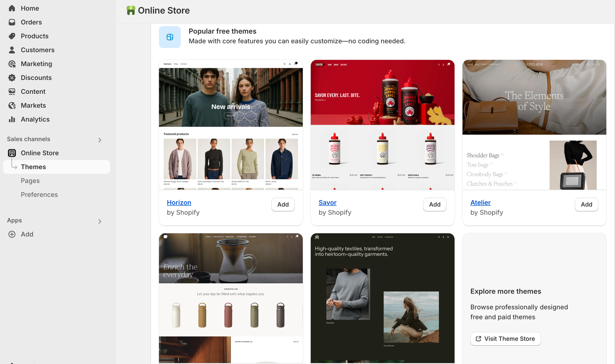
Task: Select the Themes submenu item
Action: point(57,167)
